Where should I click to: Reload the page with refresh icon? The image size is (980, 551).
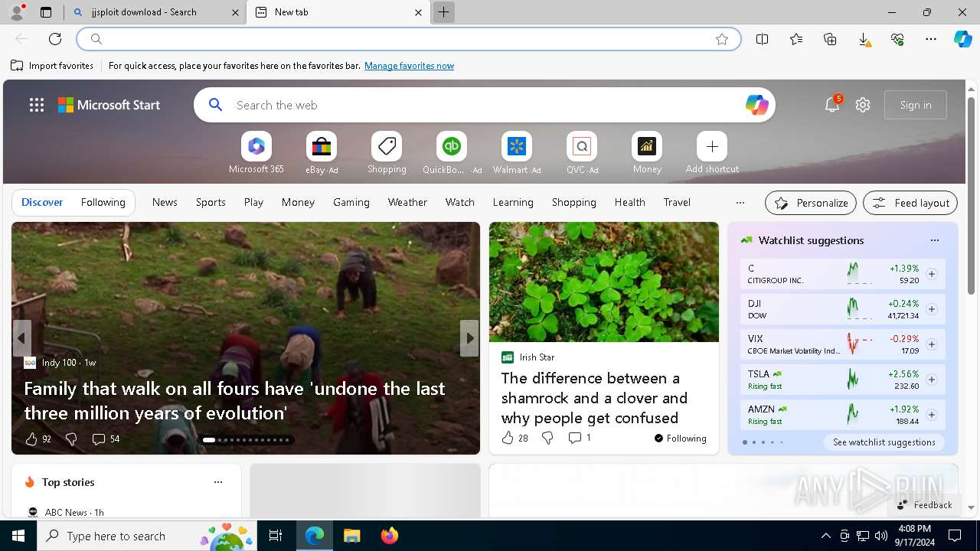[x=55, y=39]
